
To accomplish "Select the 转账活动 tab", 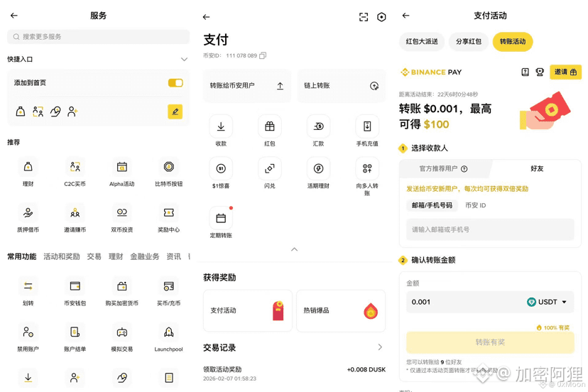I will click(x=513, y=41).
